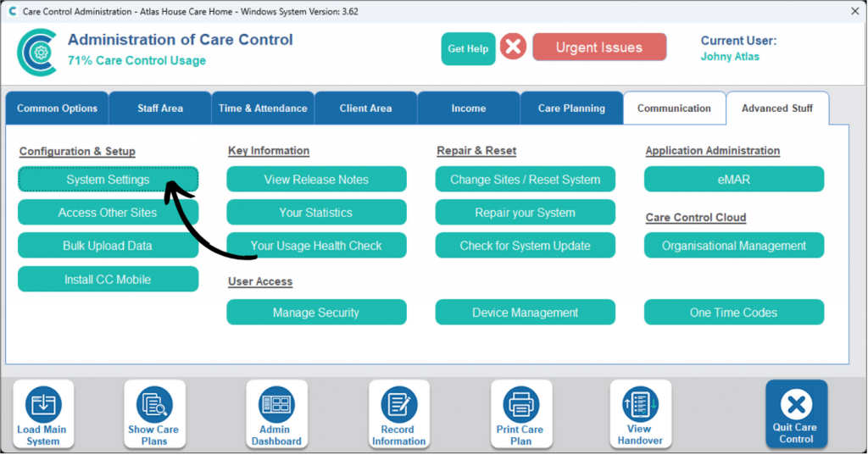The image size is (868, 455).
Task: Open Urgent Issues
Action: pos(599,47)
